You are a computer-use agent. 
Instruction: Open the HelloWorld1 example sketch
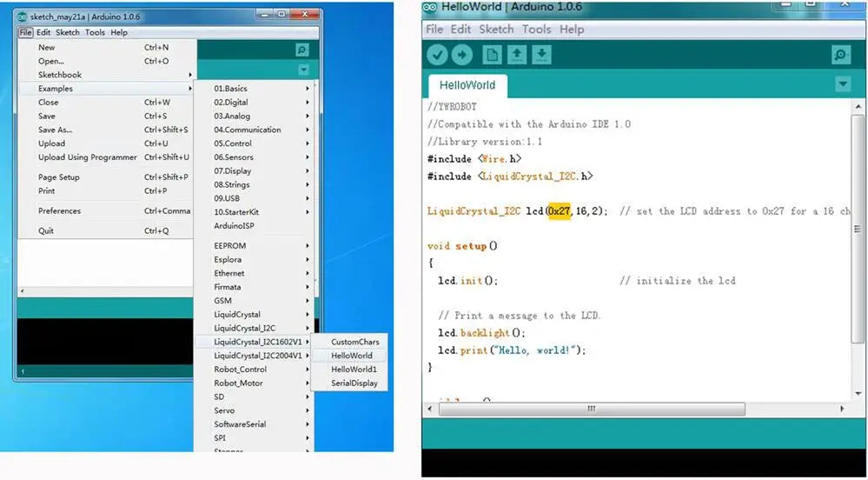[x=349, y=370]
